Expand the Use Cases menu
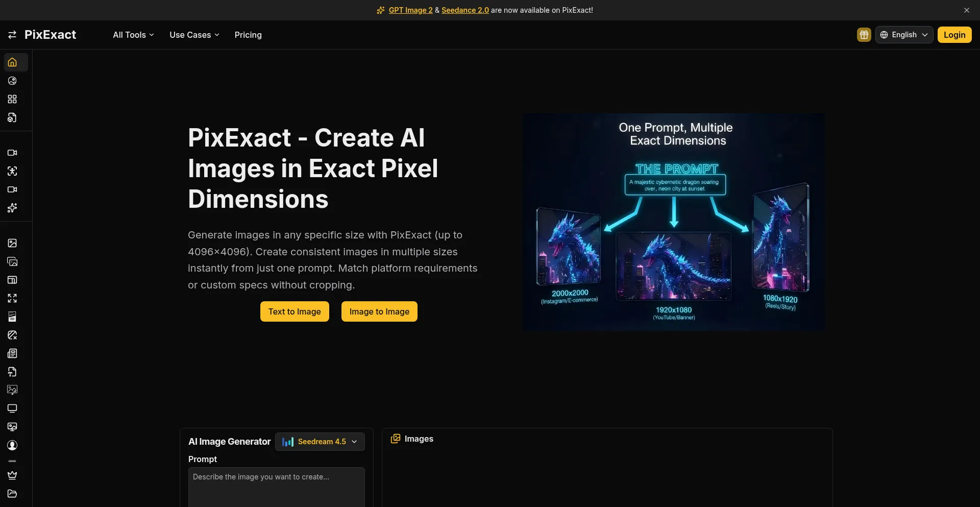 [194, 35]
